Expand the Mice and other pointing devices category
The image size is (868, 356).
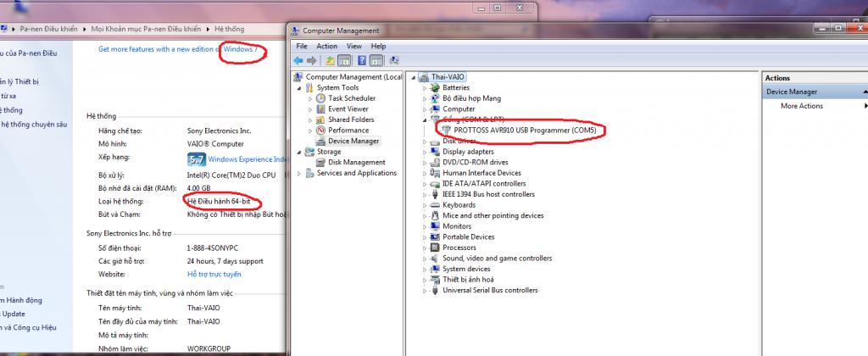pyautogui.click(x=425, y=216)
